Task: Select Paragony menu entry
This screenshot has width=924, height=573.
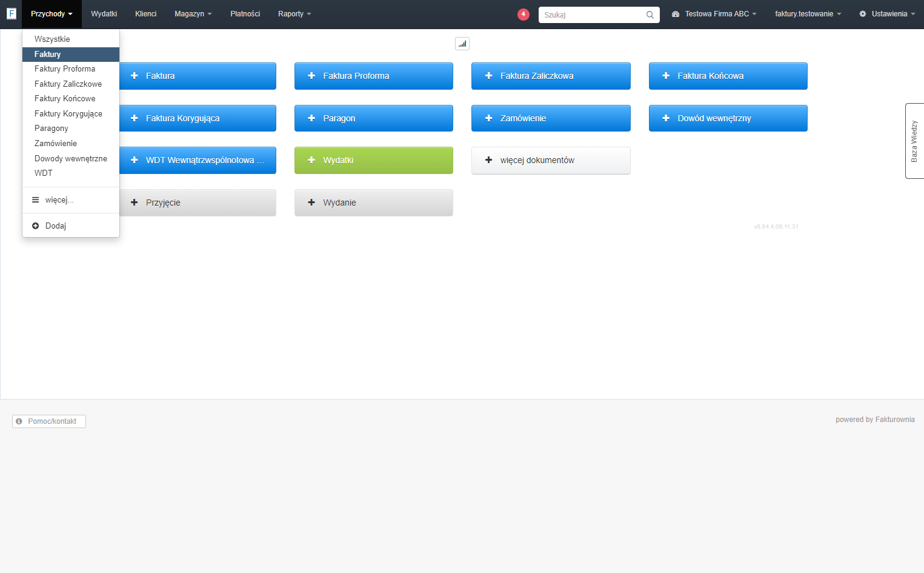Action: pos(71,128)
